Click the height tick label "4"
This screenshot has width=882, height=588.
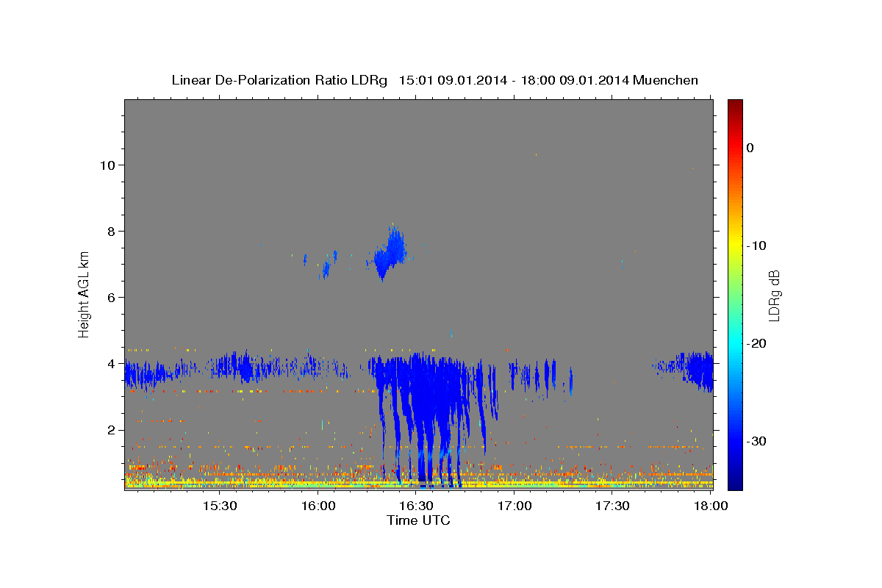click(x=112, y=364)
